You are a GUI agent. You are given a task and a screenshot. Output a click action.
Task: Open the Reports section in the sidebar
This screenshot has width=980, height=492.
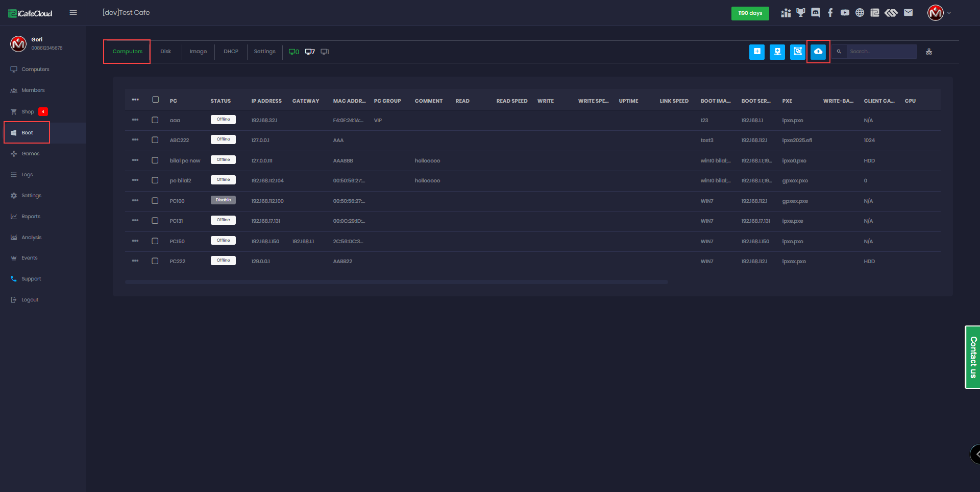click(x=31, y=216)
